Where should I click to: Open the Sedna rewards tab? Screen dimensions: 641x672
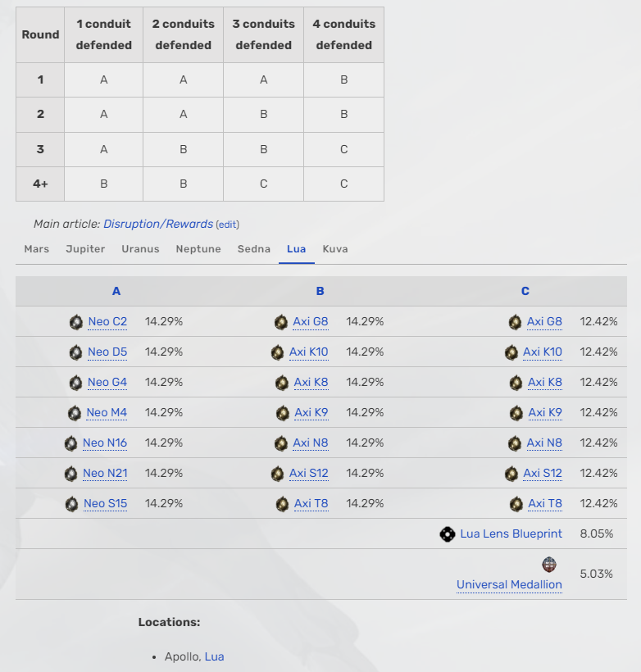coord(254,249)
